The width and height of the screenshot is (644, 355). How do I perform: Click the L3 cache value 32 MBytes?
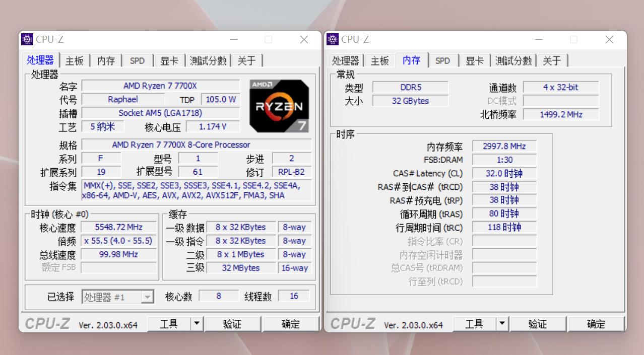point(240,268)
